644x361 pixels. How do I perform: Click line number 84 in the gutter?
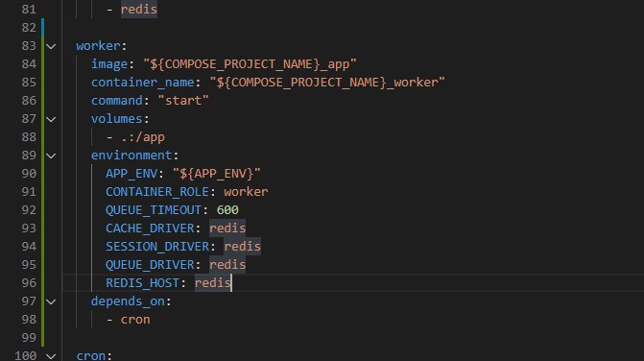29,64
